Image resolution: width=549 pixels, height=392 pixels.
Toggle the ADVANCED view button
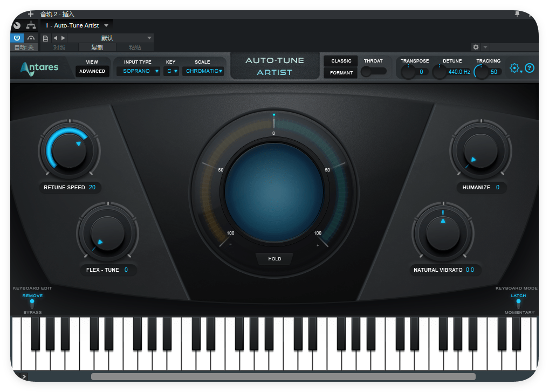92,71
